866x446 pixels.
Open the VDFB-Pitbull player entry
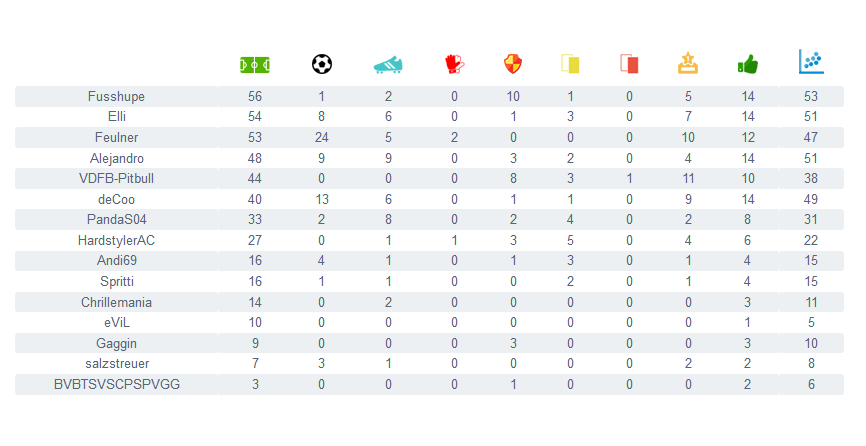coord(116,179)
